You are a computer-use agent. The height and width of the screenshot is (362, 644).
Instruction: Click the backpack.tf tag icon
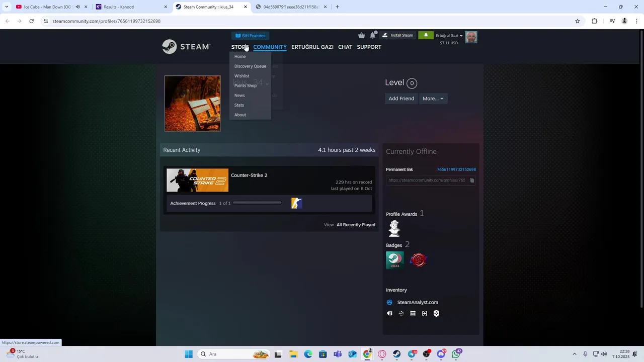[389, 313]
